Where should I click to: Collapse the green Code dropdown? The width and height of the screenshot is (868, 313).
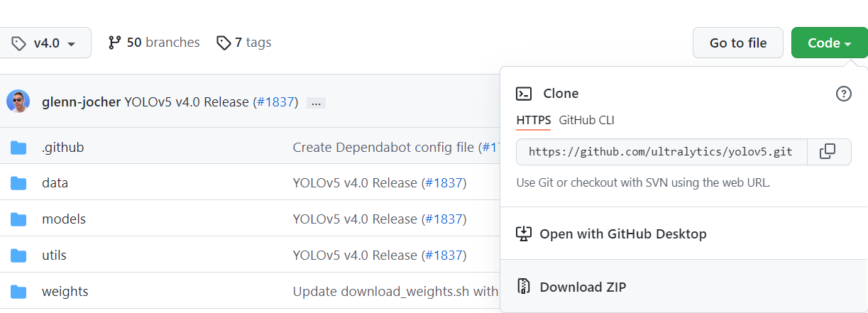pos(829,43)
